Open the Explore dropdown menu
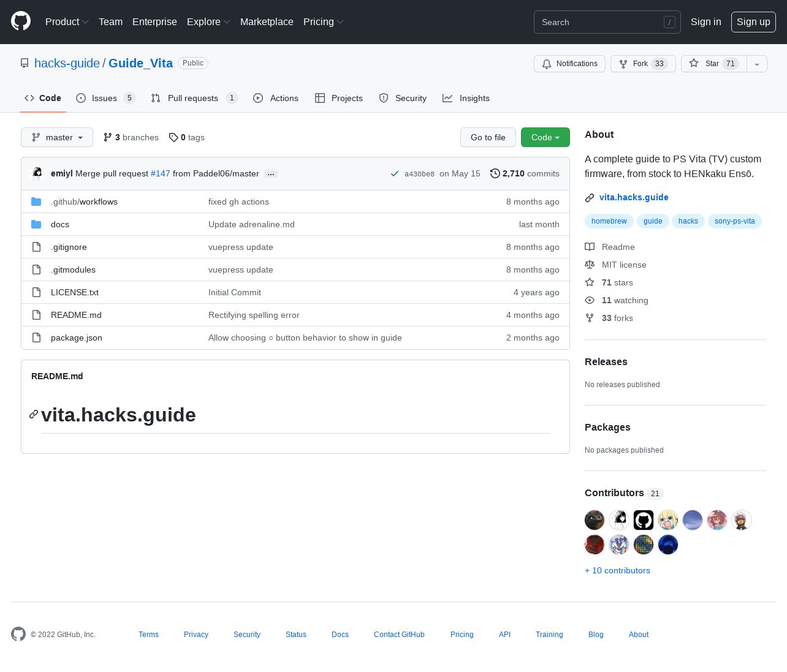787x672 pixels. [x=208, y=21]
